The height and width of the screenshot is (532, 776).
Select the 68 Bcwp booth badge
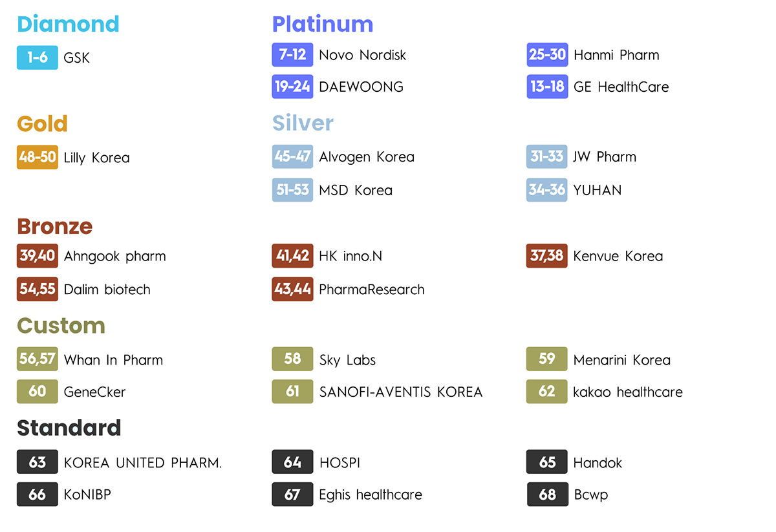pos(547,495)
